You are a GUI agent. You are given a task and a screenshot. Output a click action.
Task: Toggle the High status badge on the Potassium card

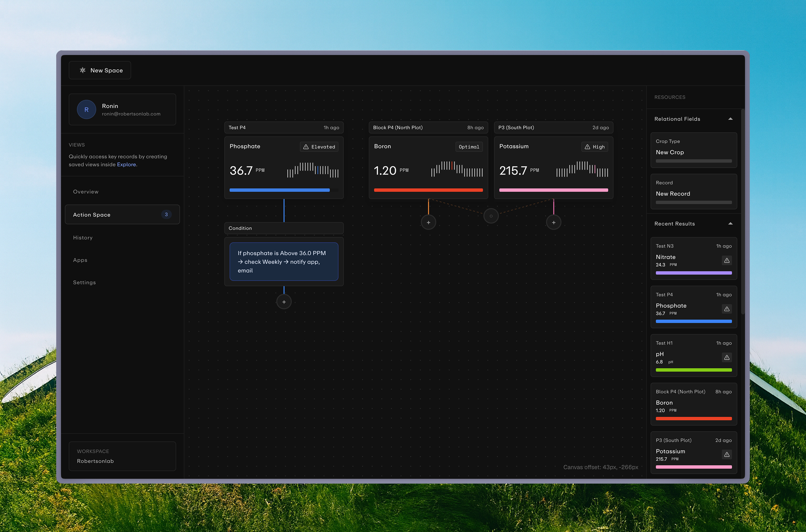click(x=595, y=146)
